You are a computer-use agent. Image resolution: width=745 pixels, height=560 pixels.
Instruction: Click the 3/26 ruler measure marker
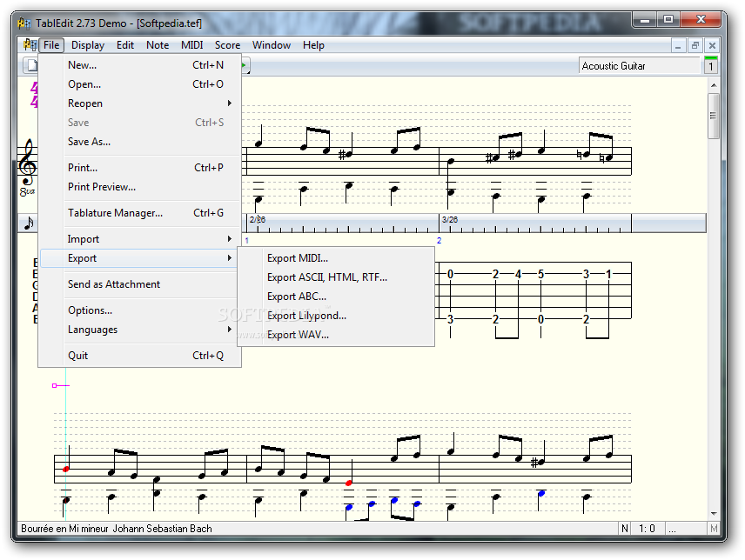[x=449, y=219]
